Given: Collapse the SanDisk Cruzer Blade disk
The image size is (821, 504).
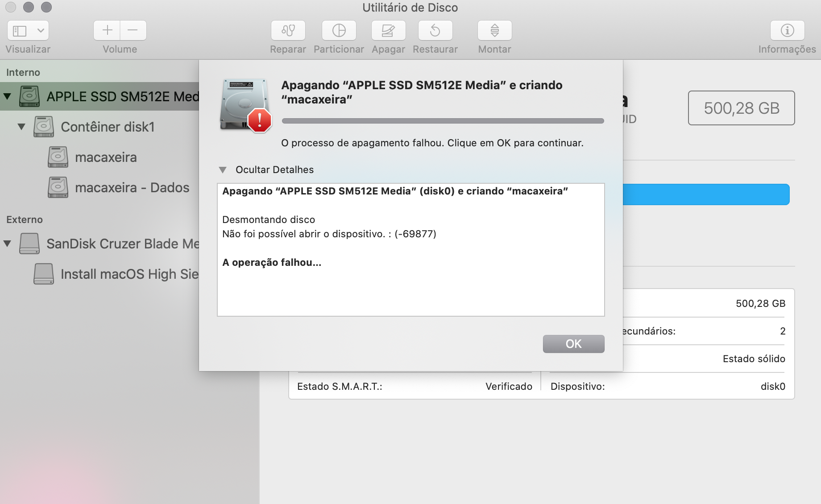Looking at the screenshot, I should (7, 244).
